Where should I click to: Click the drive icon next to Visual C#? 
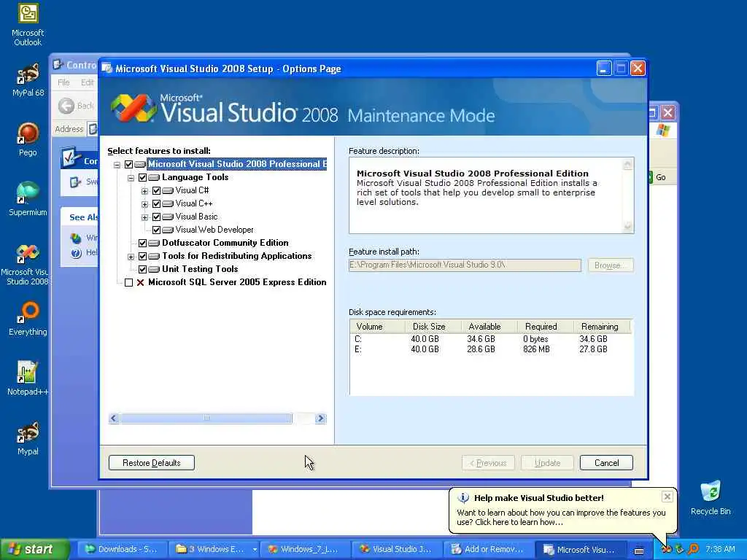click(168, 190)
